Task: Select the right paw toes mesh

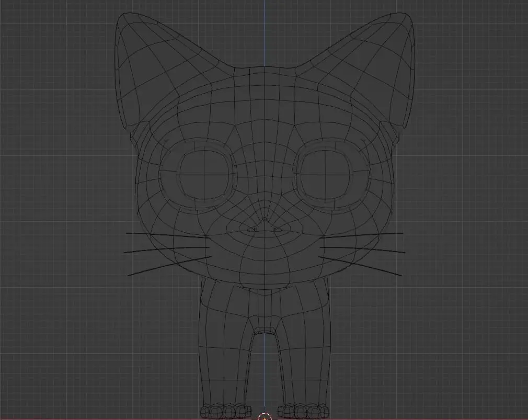Action: [303, 411]
